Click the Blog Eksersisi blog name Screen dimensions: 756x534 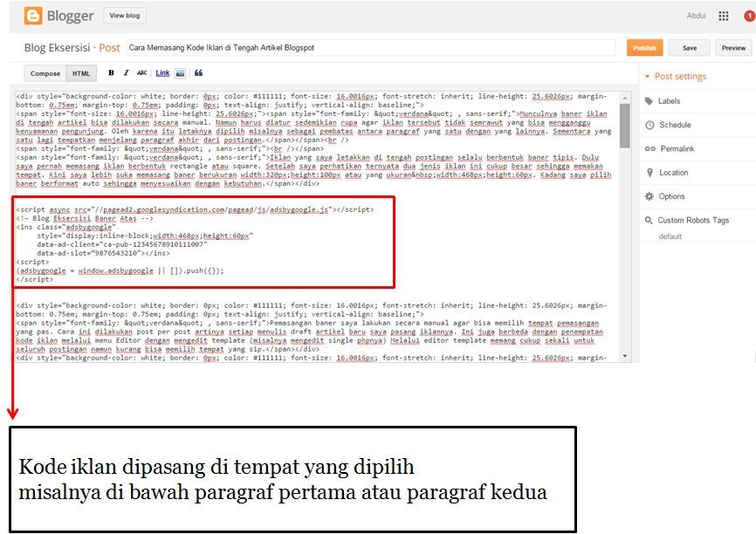pos(57,48)
